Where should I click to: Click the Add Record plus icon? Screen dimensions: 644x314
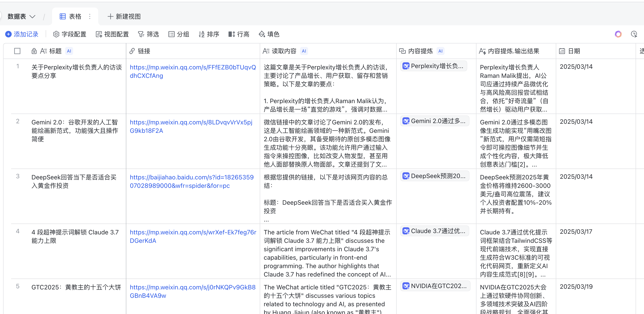8,34
